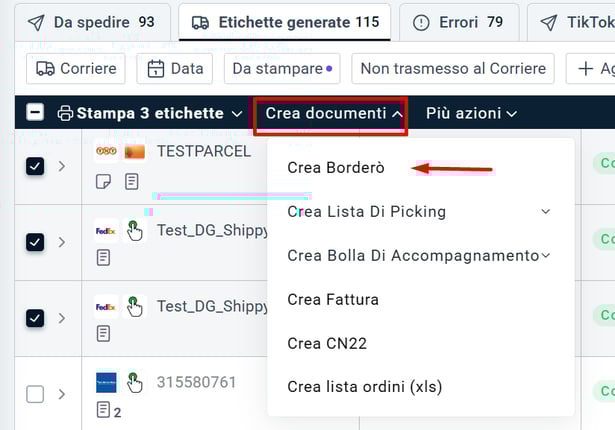Click the calendar icon on Data filter
Screen dimensions: 615x430
[157, 69]
